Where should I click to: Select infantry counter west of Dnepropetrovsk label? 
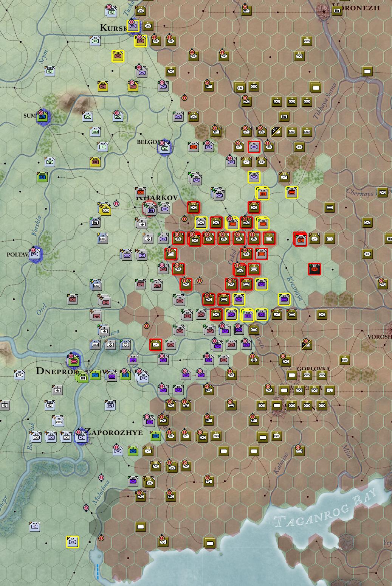(20, 375)
